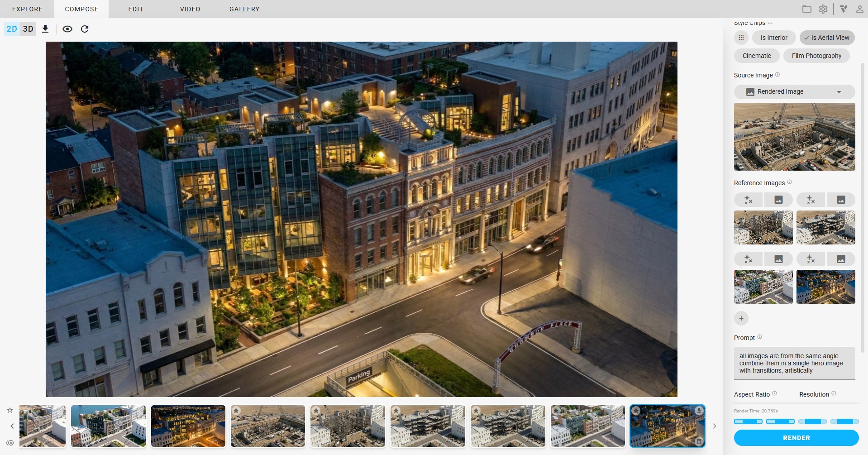Click the prompt text field

(794, 363)
